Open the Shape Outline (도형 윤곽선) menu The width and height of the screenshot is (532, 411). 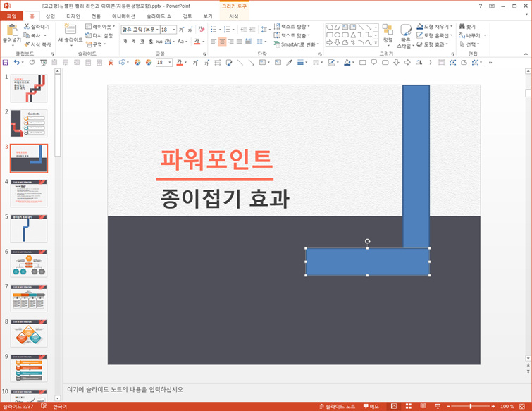(435, 35)
